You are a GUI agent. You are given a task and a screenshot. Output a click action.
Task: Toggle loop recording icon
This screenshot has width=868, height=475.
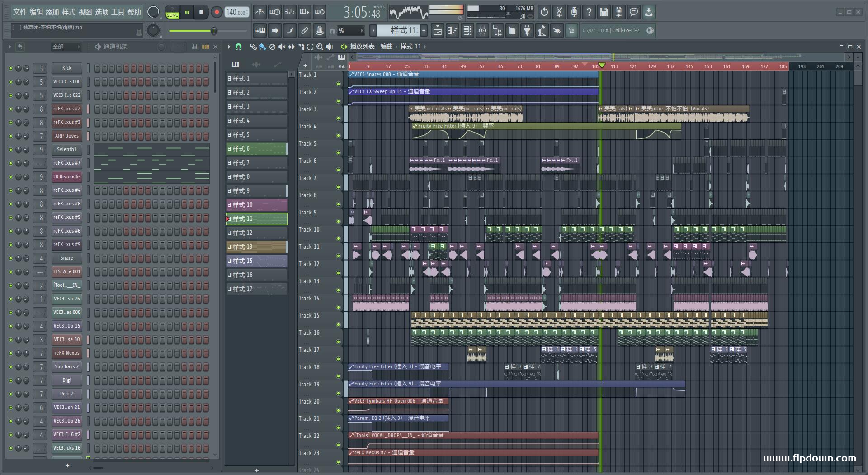coord(320,12)
